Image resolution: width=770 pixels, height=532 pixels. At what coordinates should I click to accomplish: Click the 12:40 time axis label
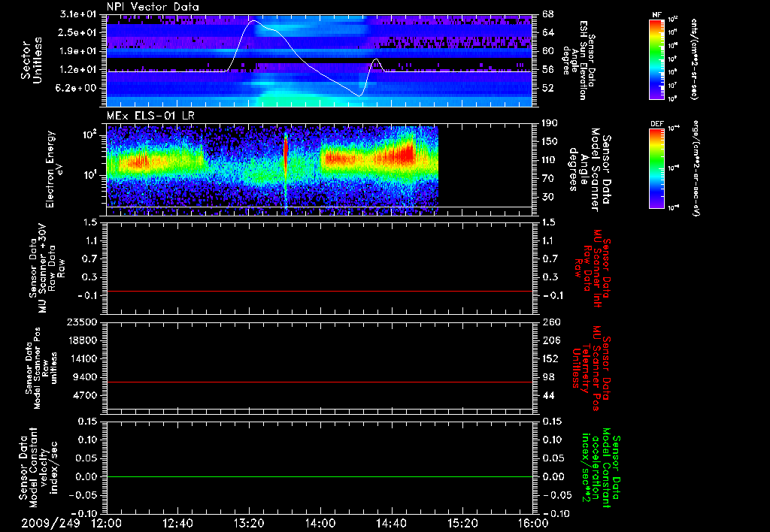[x=177, y=523]
